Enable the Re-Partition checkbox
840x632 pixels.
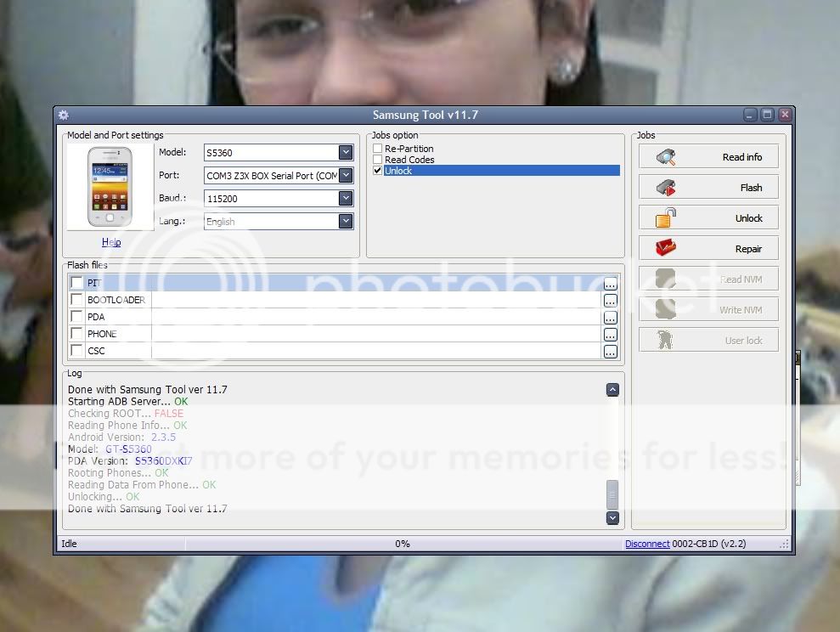pos(376,148)
